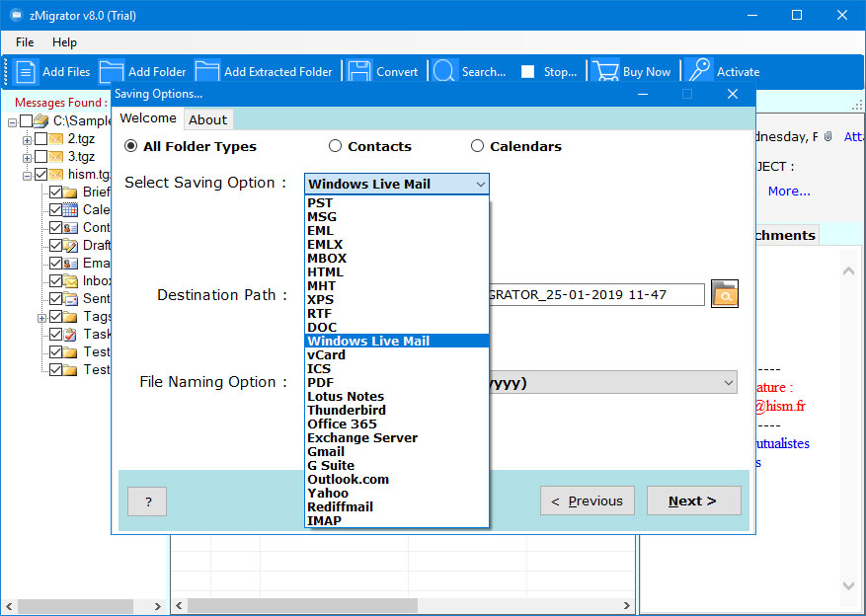Choose Gmail from saving options list
866x616 pixels.
coord(397,451)
